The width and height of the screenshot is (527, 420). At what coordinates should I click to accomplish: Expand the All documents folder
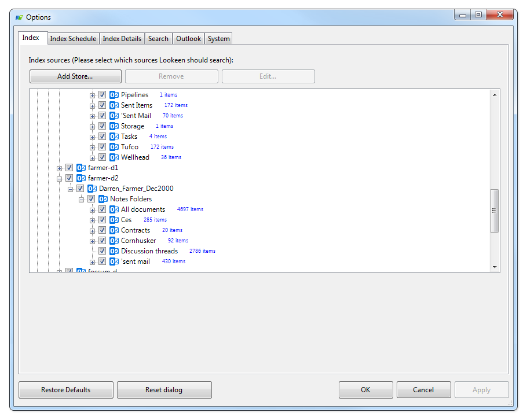tap(93, 210)
